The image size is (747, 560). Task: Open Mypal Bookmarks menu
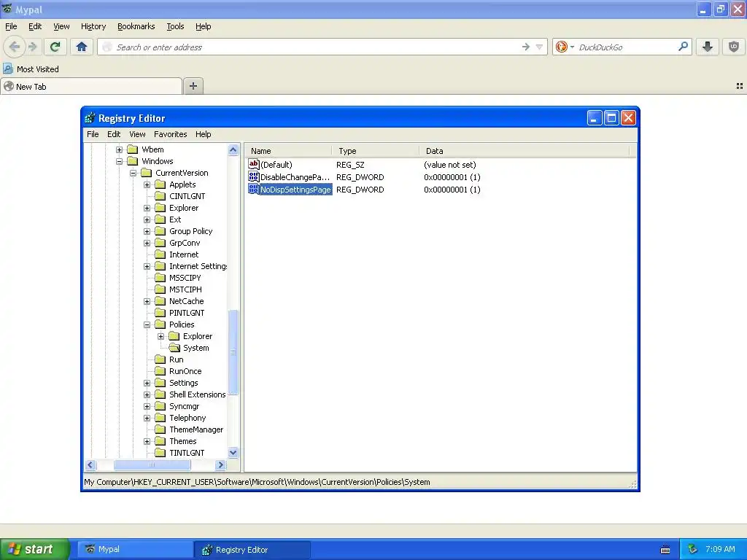pyautogui.click(x=136, y=26)
